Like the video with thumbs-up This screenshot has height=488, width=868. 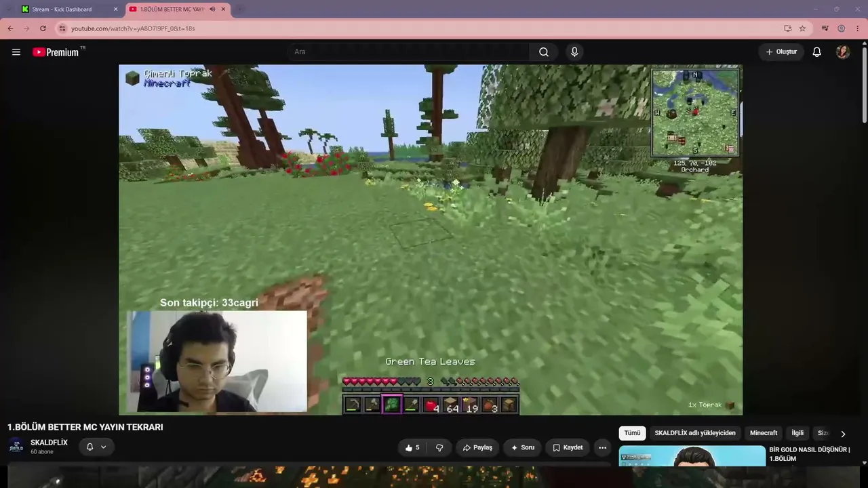coord(412,447)
